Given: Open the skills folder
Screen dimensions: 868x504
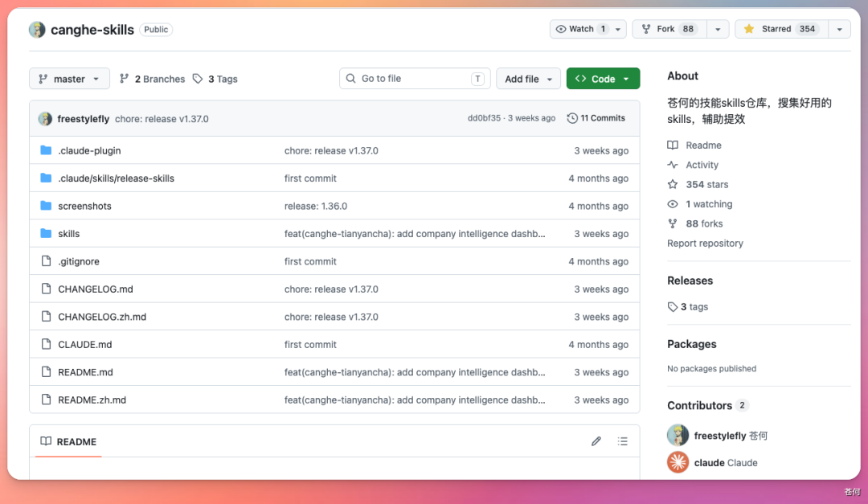Looking at the screenshot, I should tap(68, 234).
